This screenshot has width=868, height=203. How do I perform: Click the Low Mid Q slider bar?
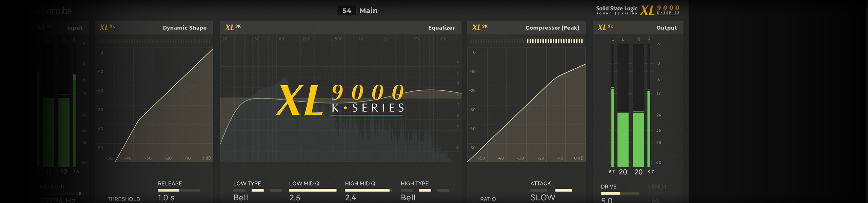[313, 190]
